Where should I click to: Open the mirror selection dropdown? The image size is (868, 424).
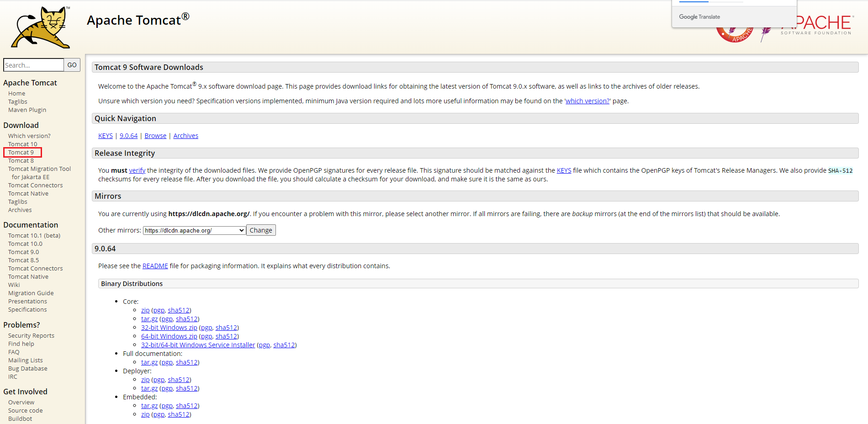pos(195,230)
